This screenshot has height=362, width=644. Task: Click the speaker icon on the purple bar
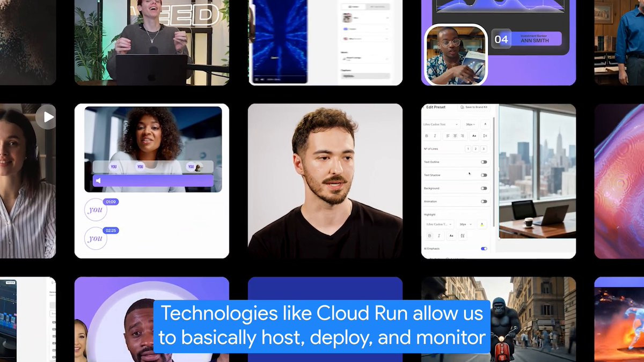click(98, 181)
